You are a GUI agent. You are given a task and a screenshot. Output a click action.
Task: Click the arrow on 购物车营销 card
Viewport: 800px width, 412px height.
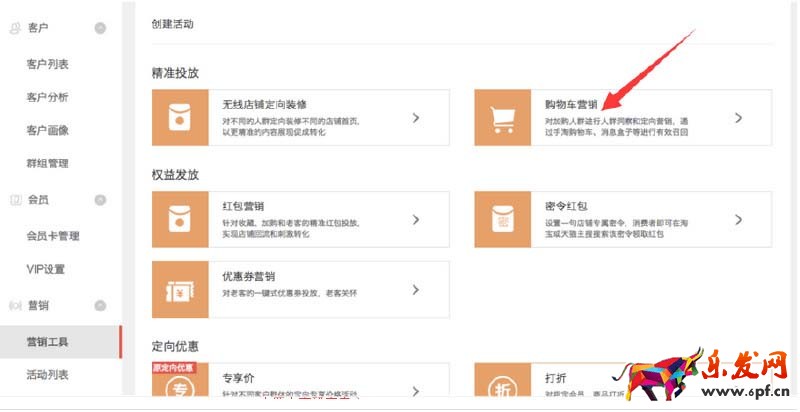(x=738, y=118)
